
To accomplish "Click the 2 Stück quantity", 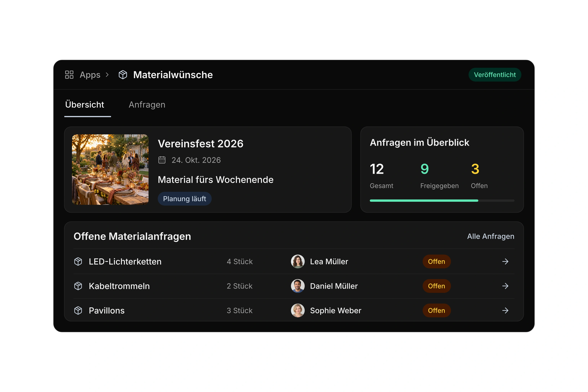I will [x=239, y=286].
